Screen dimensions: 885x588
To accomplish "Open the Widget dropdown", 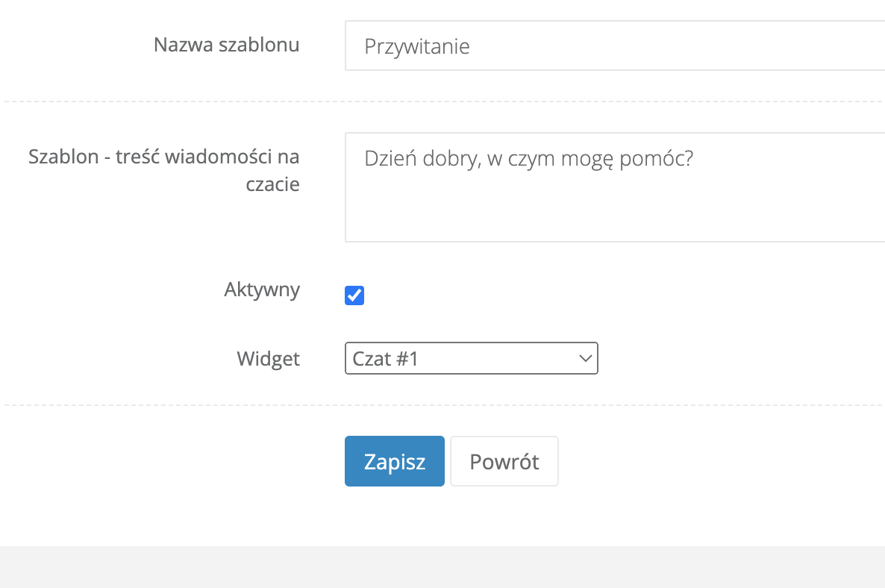I will coord(471,359).
